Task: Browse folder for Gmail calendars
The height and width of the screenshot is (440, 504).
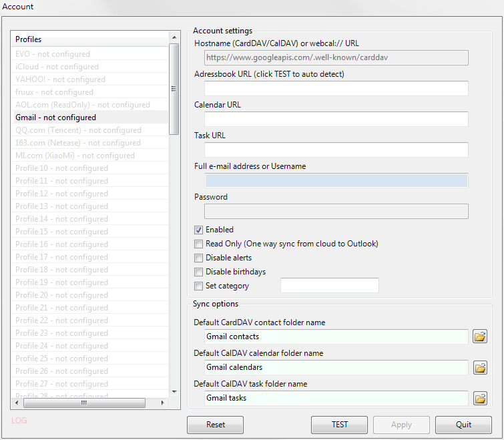Action: pos(480,367)
